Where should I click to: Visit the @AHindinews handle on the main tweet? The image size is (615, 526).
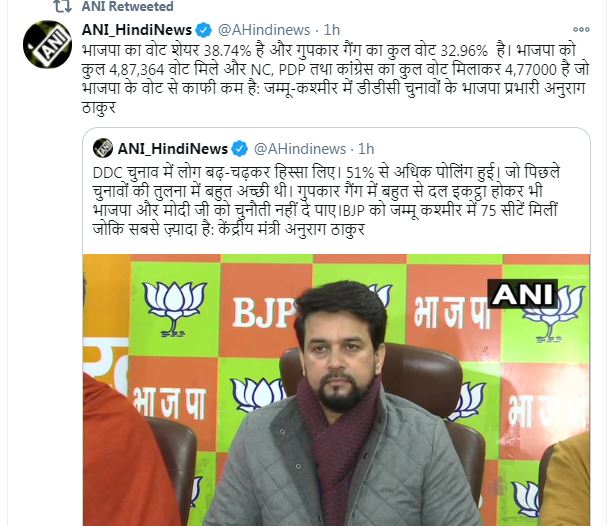(x=264, y=30)
